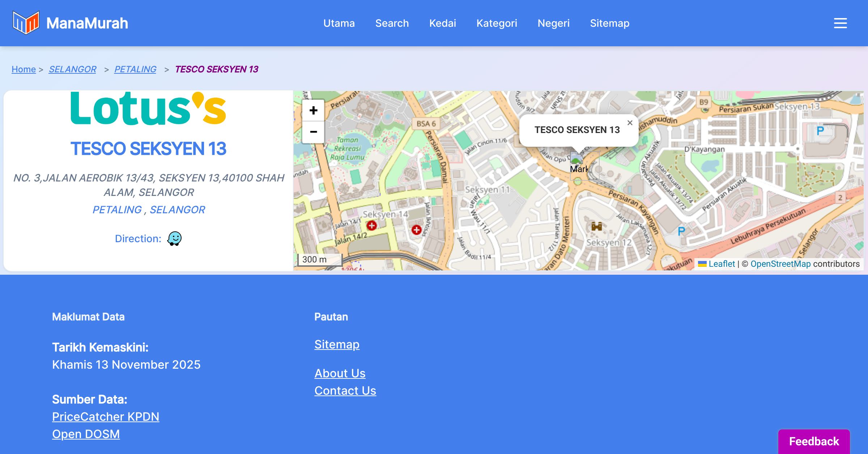Open the Leaflet attribution link
Screen dimensions: 868x454
point(721,264)
